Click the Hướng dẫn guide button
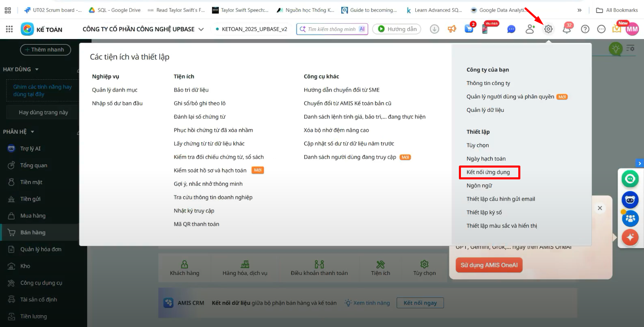This screenshot has height=327, width=644. click(397, 29)
